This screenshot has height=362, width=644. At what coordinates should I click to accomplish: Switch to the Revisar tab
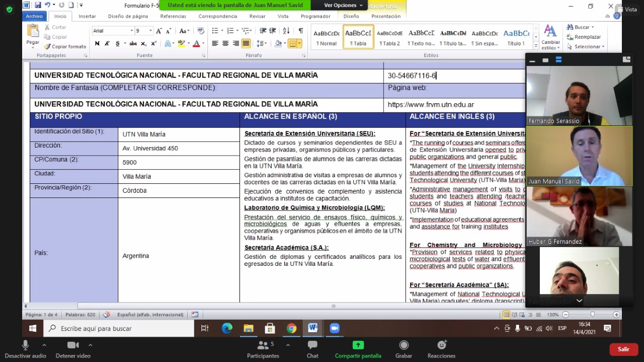[258, 16]
